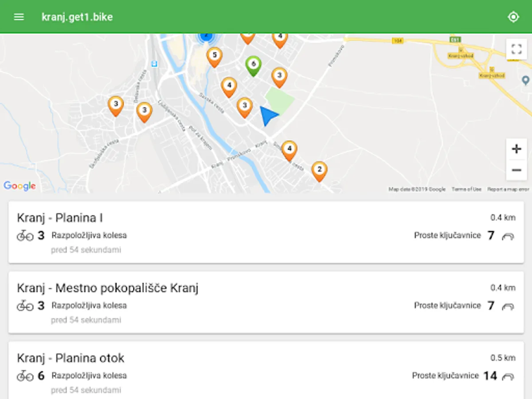Toggle fullscreen map view
This screenshot has width=532, height=399.
click(x=516, y=49)
